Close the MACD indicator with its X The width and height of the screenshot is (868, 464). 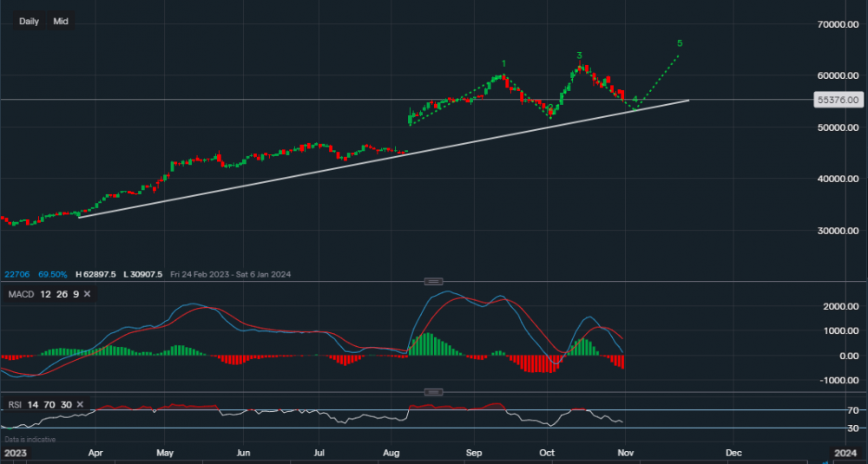click(88, 295)
